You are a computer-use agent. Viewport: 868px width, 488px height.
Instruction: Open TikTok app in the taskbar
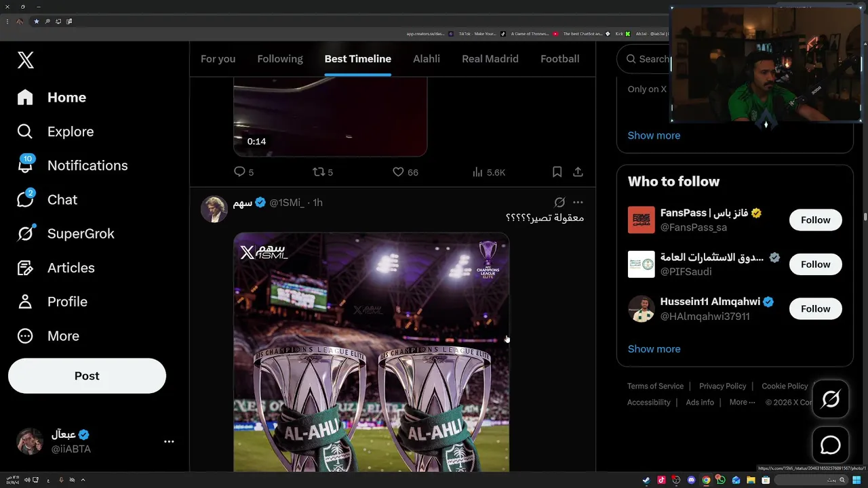pyautogui.click(x=661, y=481)
